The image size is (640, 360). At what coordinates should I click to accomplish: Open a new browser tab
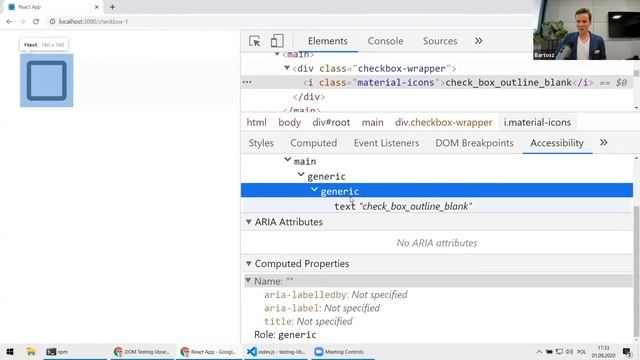point(112,7)
